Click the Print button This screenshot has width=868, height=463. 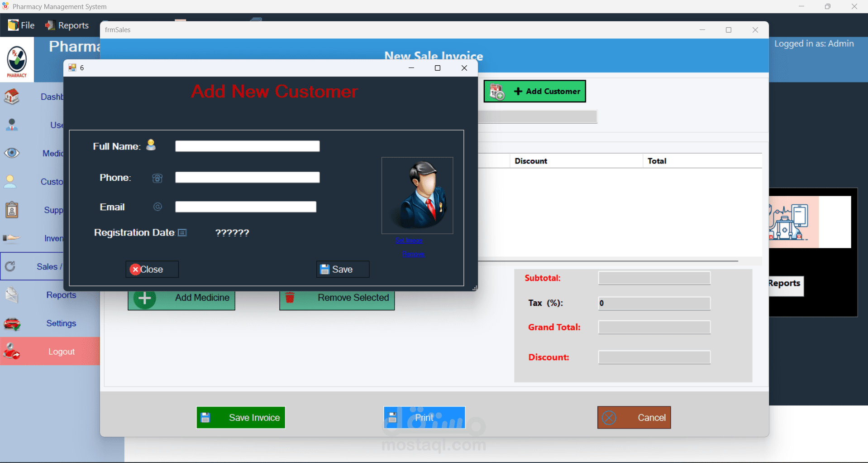424,417
